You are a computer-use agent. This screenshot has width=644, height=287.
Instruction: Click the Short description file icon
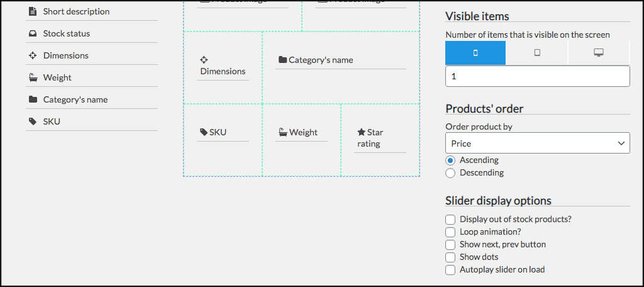33,11
